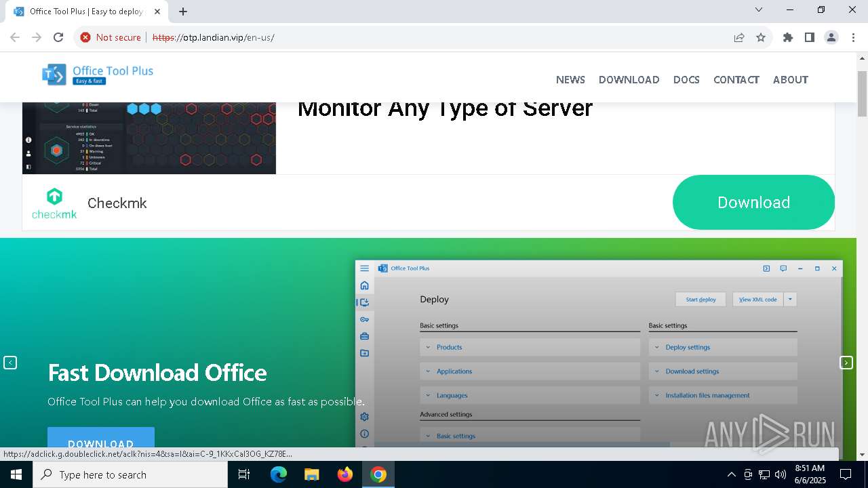The image size is (868, 488).
Task: Go to next carousel slide
Action: pos(846,363)
